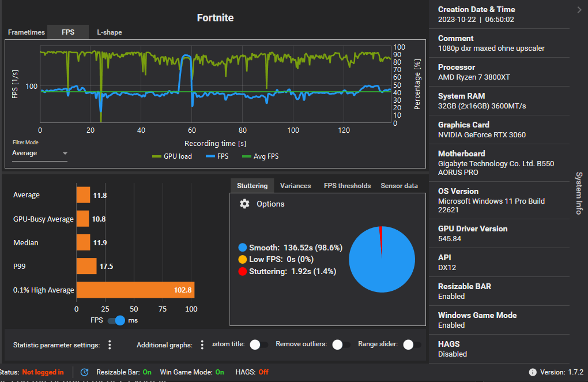588x382 pixels.
Task: Open the Filter Mode Average dropdown
Action: [40, 153]
